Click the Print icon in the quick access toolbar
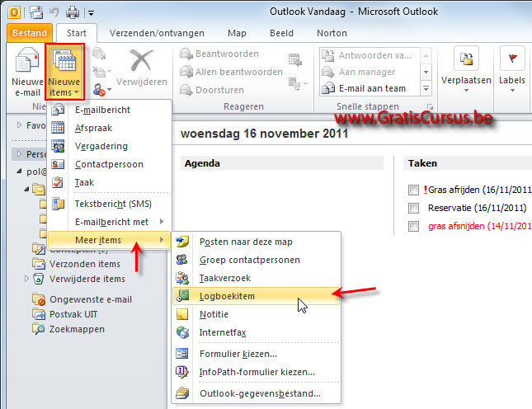Screen dimensions: 532x409 [73, 12]
